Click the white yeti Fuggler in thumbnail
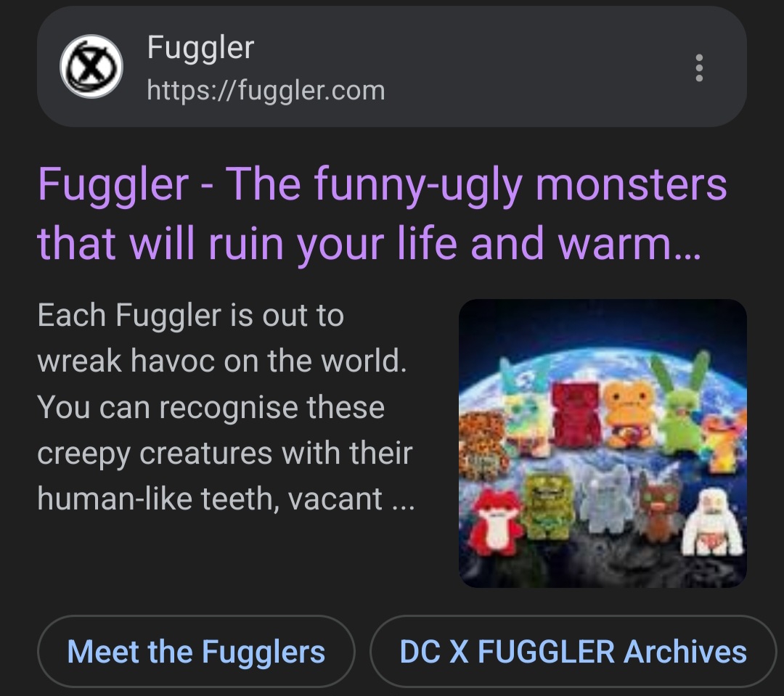784x696 pixels. [x=713, y=523]
